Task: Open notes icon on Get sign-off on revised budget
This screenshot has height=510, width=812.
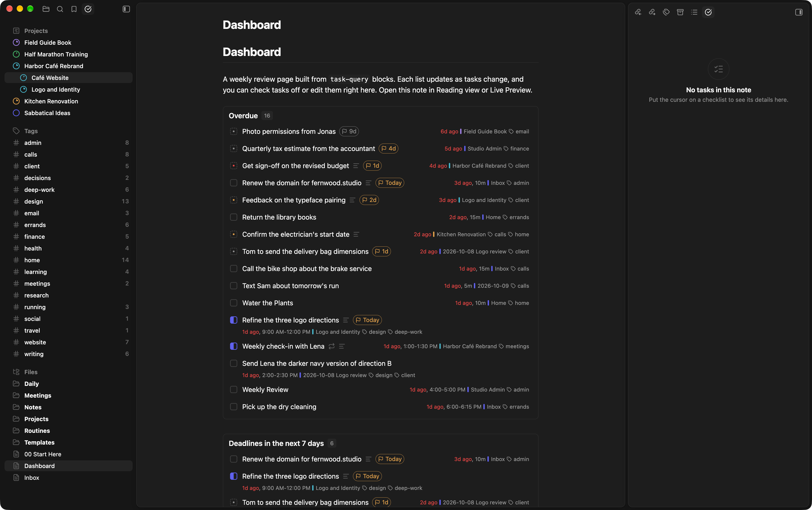Action: click(x=356, y=166)
